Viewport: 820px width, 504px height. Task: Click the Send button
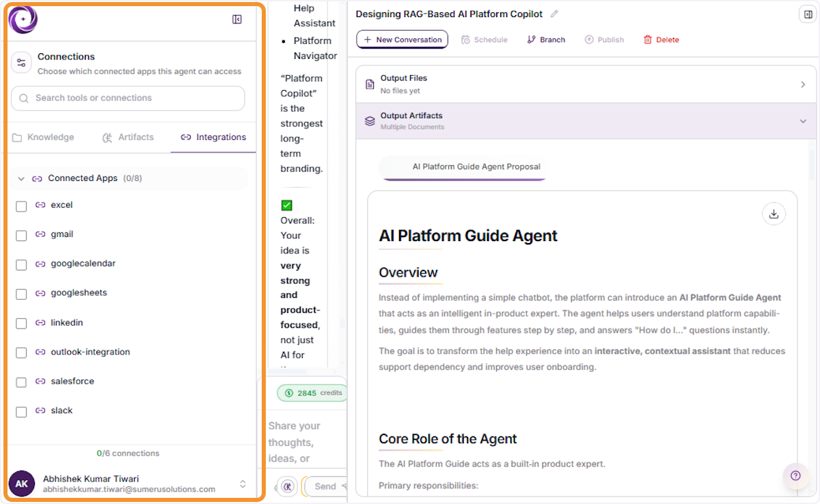pyautogui.click(x=326, y=486)
